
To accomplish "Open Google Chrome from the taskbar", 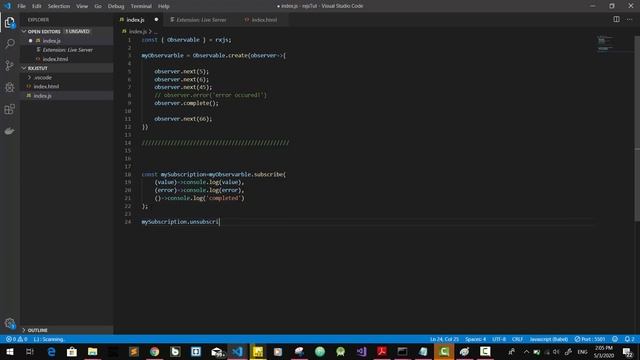I will pos(155,351).
